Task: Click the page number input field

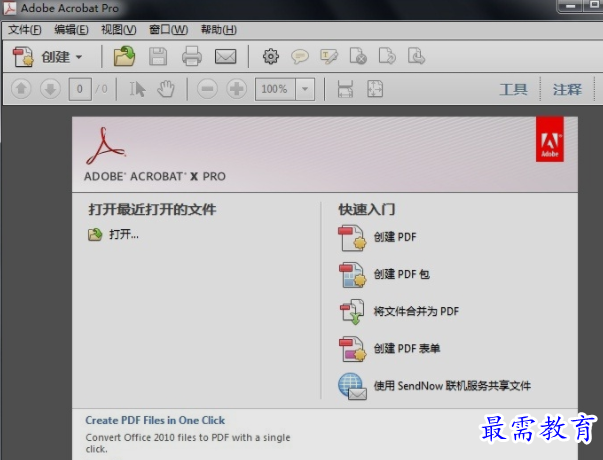Action: (80, 89)
